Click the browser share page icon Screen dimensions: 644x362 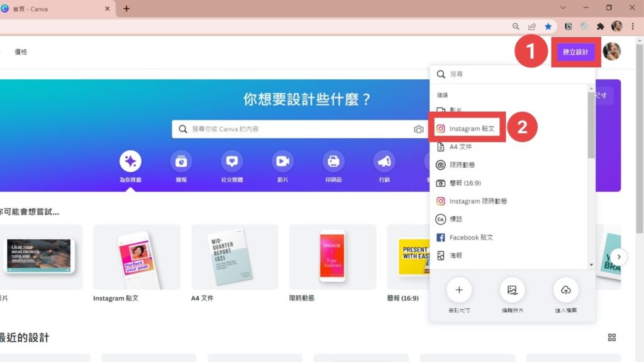pos(532,26)
